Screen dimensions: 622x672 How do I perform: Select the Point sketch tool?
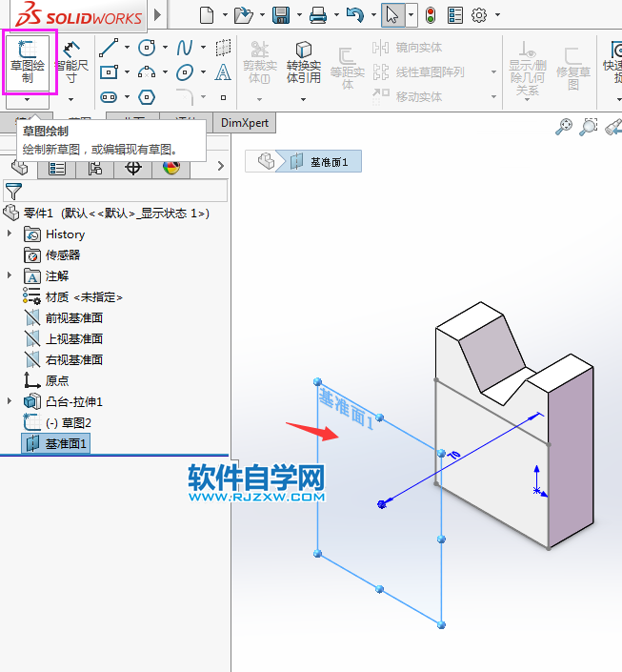[223, 98]
